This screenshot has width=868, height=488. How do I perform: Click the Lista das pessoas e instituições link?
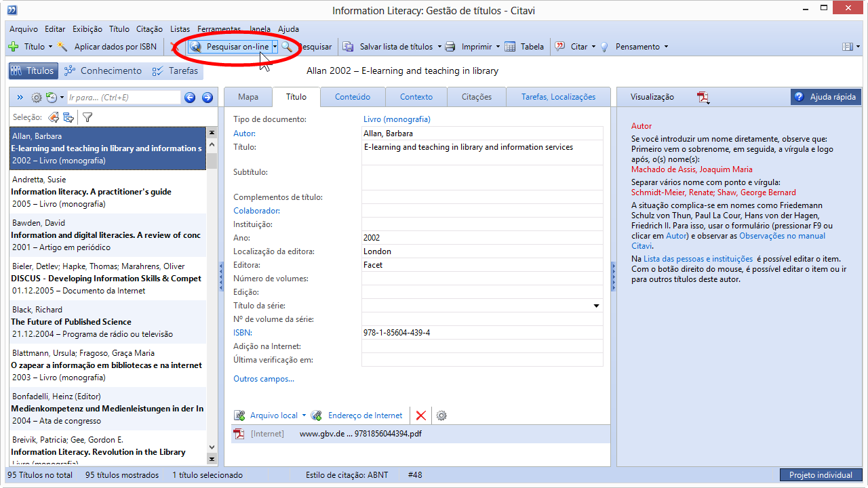(x=698, y=259)
